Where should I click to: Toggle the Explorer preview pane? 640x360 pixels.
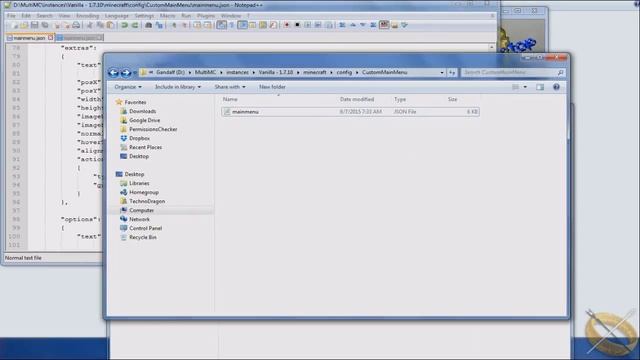coord(540,87)
